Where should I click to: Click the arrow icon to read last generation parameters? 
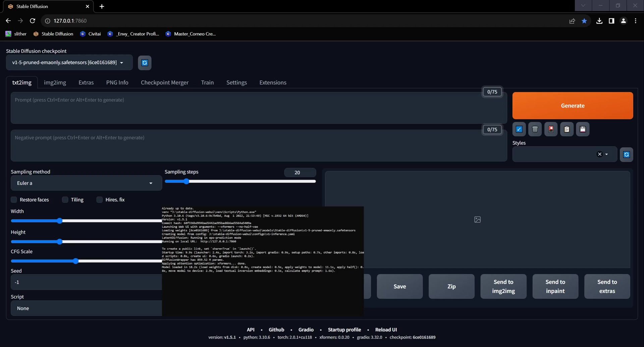click(x=519, y=129)
